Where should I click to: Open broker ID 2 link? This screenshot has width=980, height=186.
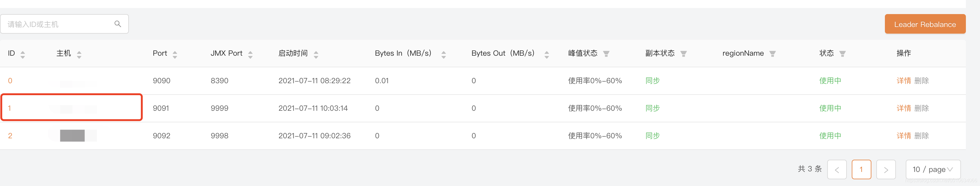coord(10,136)
